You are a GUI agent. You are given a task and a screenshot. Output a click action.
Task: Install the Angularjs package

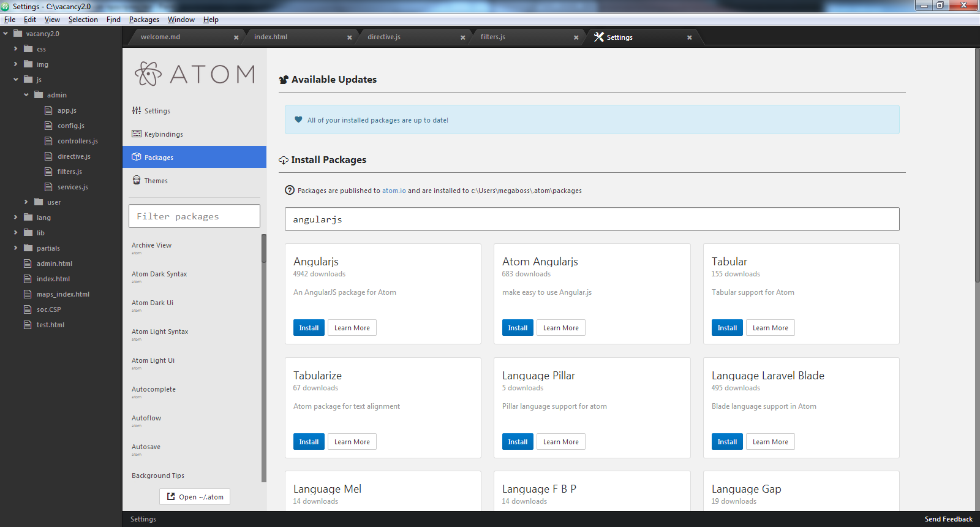click(309, 328)
